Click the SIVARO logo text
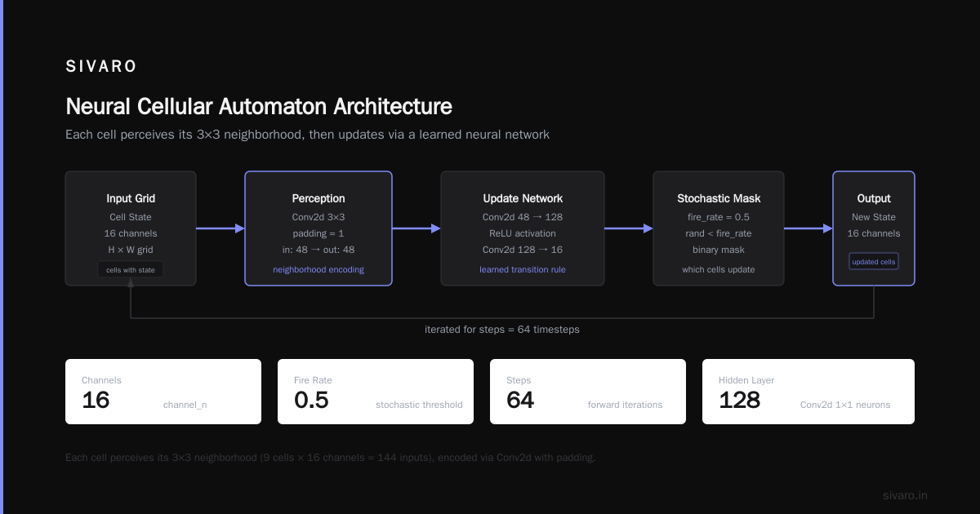Viewport: 980px width, 514px height. coord(101,67)
